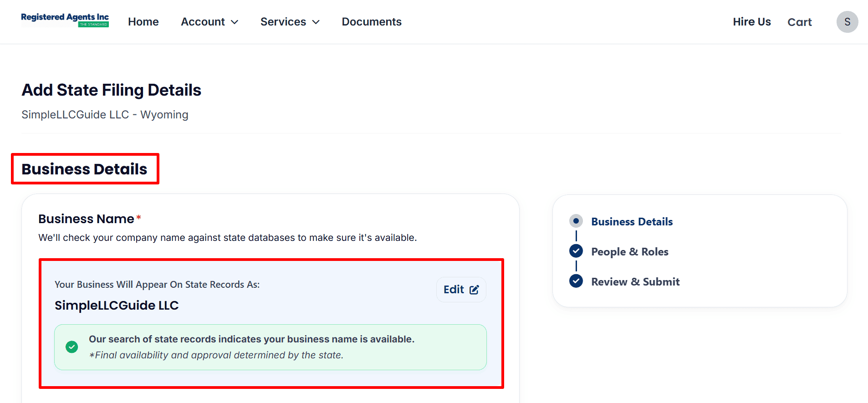Image resolution: width=868 pixels, height=403 pixels.
Task: Go to the Home page
Action: tap(143, 22)
